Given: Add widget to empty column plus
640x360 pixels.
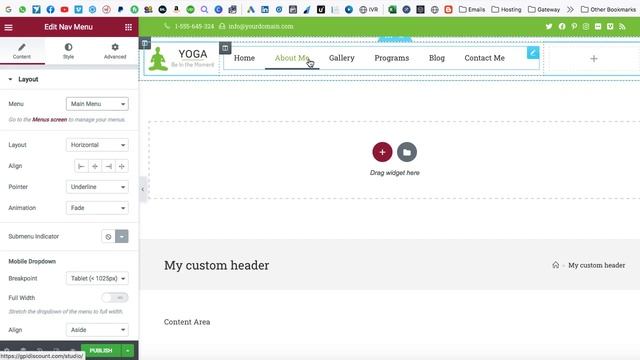Looking at the screenshot, I should point(594,59).
